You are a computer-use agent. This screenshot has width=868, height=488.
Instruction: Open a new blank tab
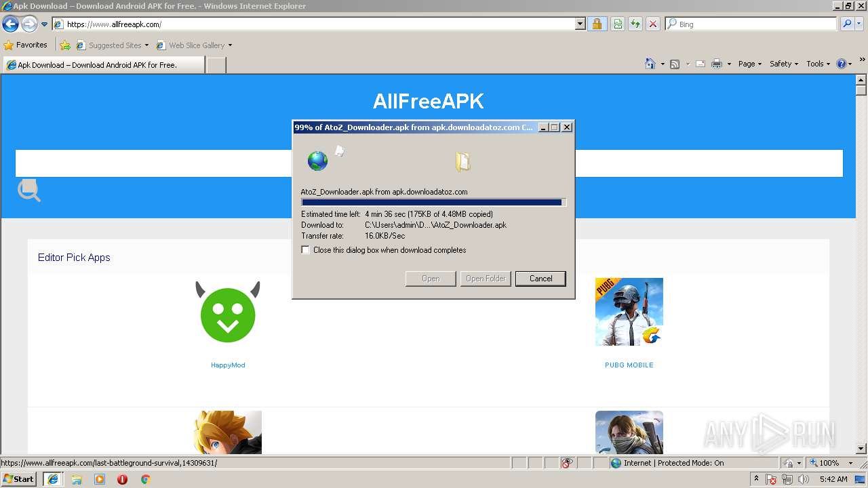click(x=216, y=65)
